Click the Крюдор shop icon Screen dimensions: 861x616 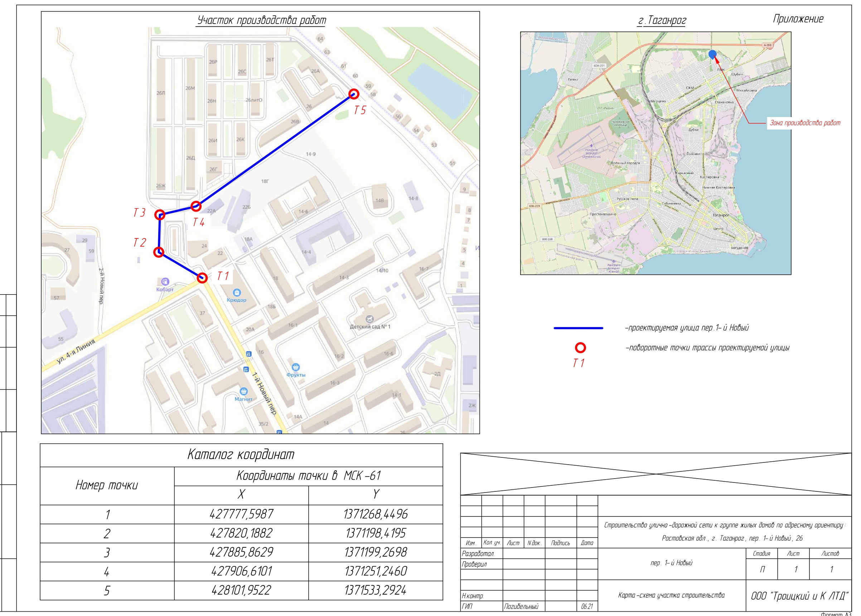tap(237, 292)
